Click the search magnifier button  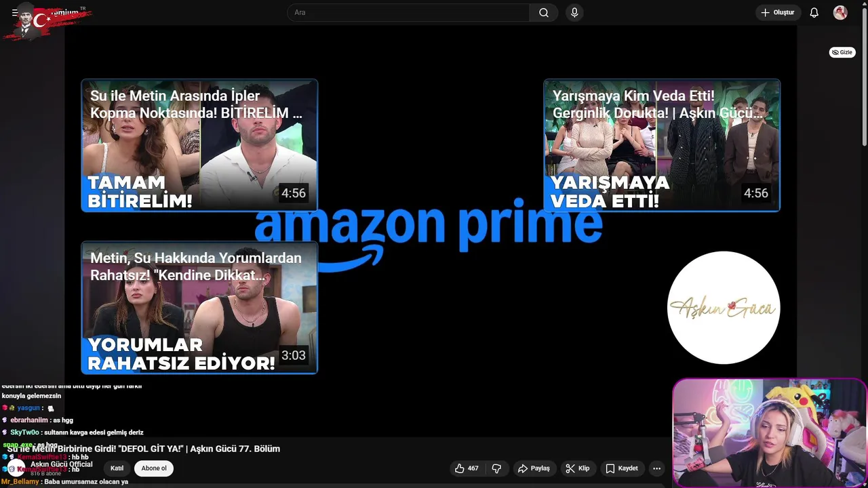pos(544,13)
